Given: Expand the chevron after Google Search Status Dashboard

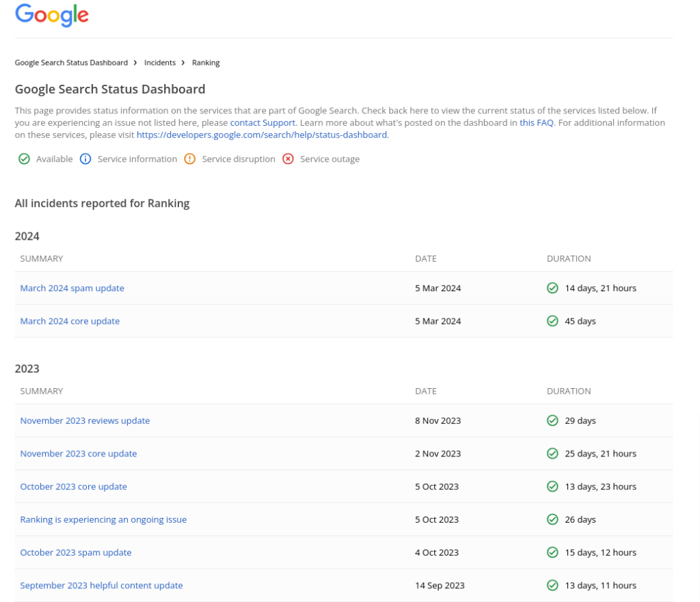Looking at the screenshot, I should [x=134, y=62].
